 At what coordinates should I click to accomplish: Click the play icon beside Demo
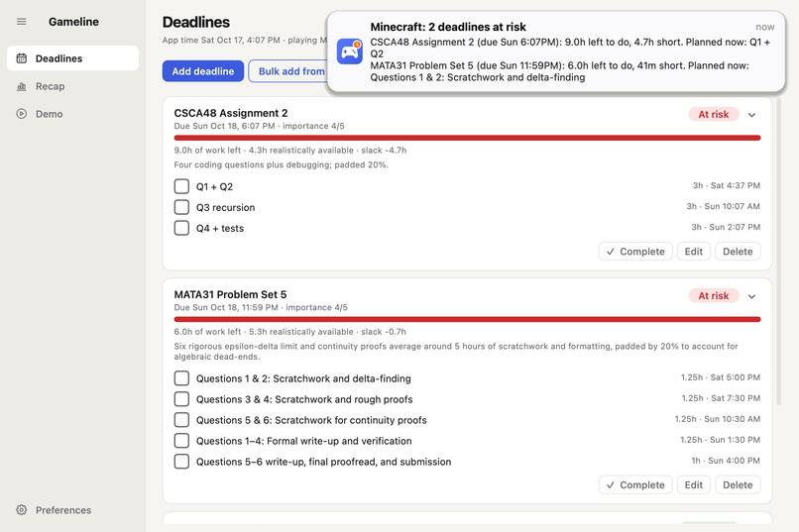(x=22, y=114)
